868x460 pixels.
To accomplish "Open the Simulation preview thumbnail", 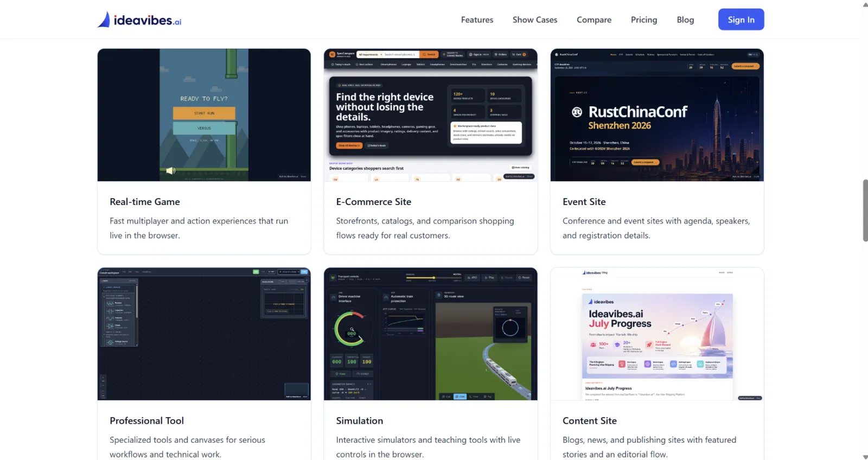I will tap(431, 334).
